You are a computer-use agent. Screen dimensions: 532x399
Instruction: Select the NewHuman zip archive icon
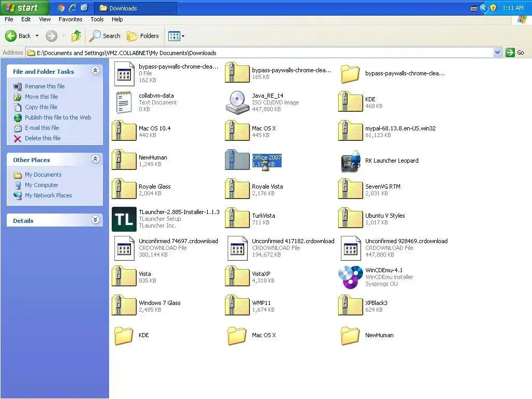pyautogui.click(x=124, y=160)
